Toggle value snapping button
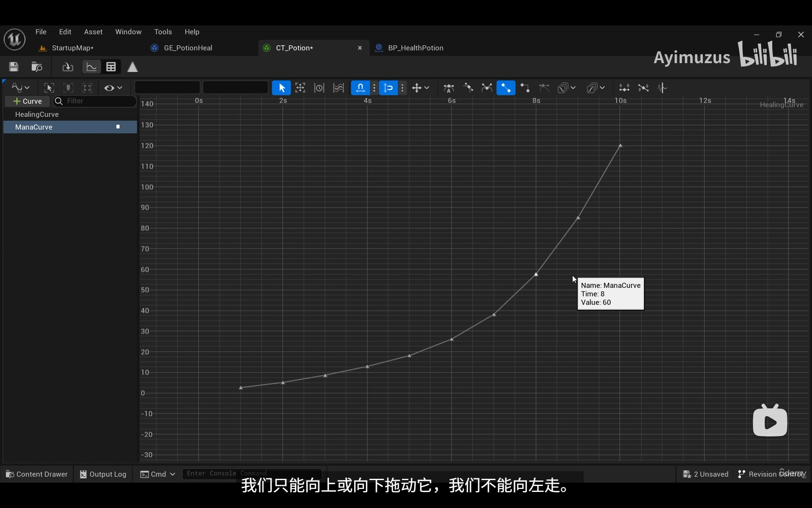Screen dimensions: 812x508 point(388,88)
